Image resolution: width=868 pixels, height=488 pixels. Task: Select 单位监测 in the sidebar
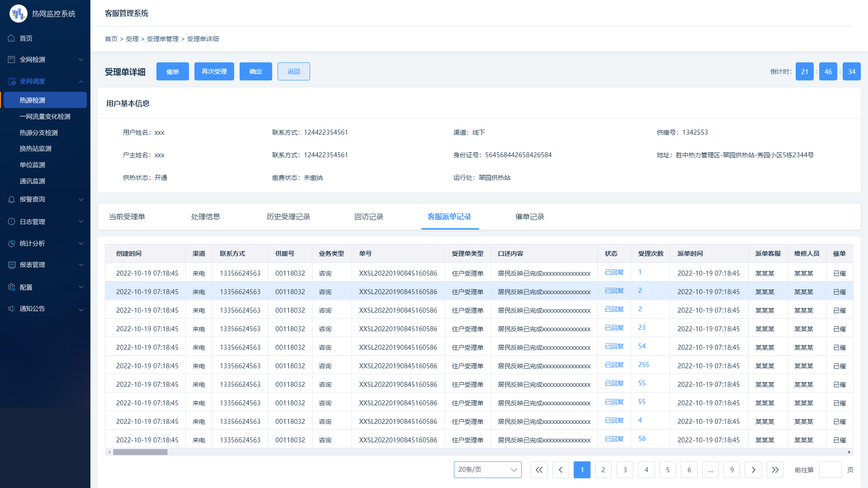coord(33,165)
